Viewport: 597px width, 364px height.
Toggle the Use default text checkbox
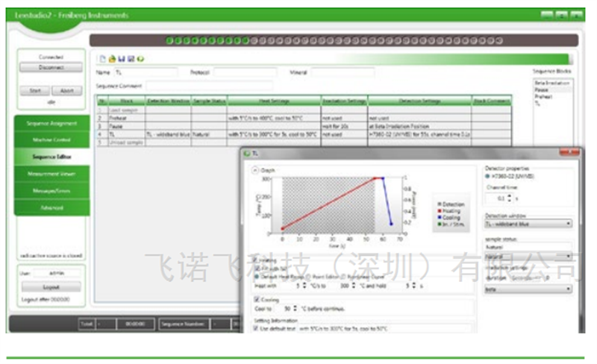click(256, 327)
